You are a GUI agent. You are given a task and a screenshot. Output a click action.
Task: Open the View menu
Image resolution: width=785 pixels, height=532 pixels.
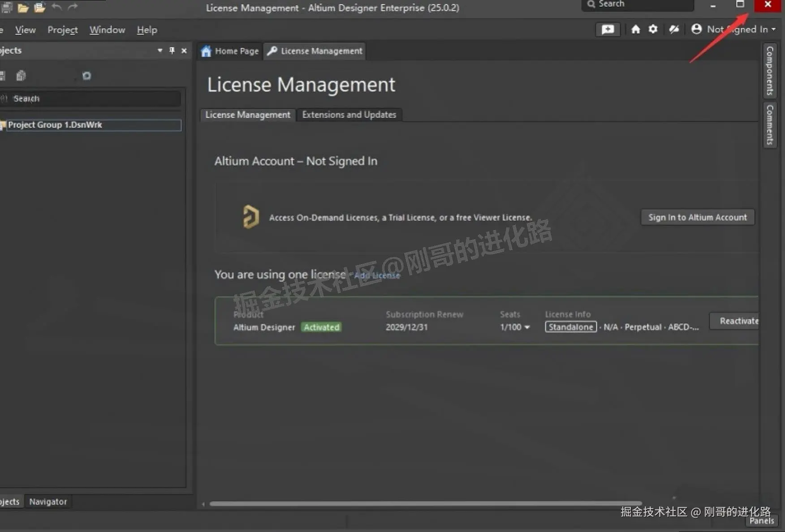[x=26, y=30]
